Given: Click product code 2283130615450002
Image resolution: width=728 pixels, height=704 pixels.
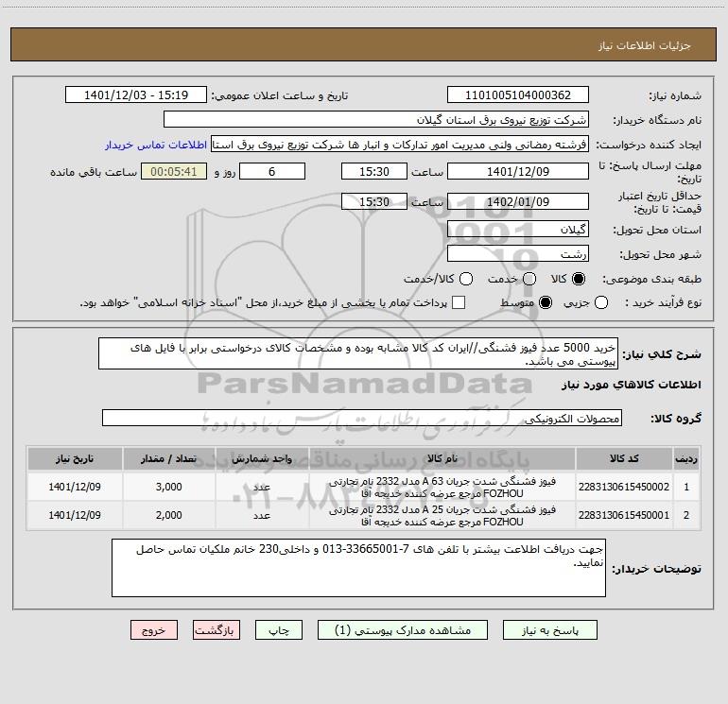Looking at the screenshot, I should tap(624, 487).
